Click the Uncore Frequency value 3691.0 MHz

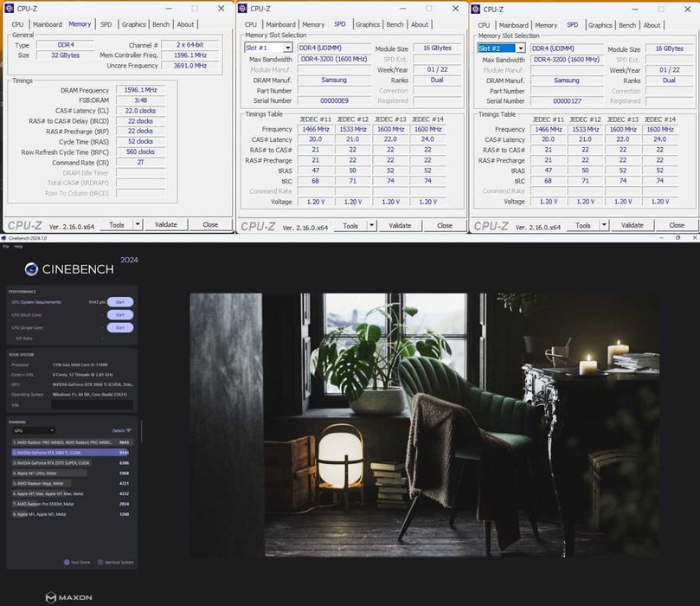pos(189,65)
